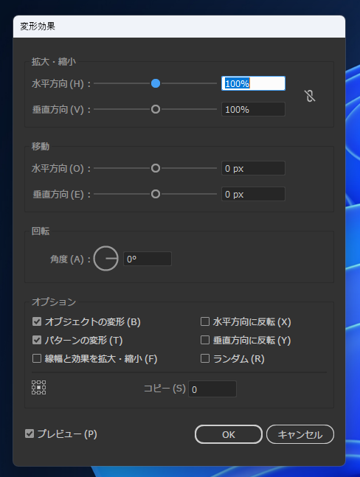Click the 移動 section label
Image resolution: width=360 pixels, height=477 pixels.
point(40,146)
